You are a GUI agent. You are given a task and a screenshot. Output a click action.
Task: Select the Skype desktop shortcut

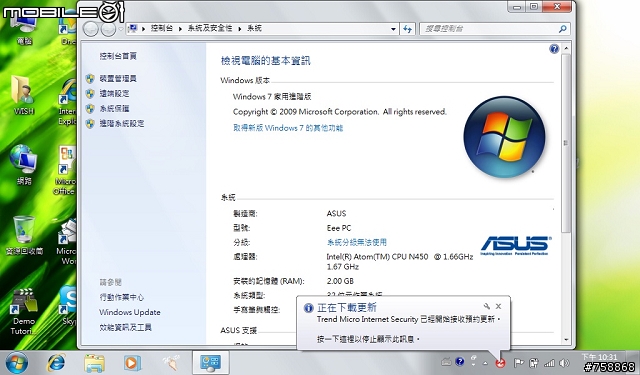tap(68, 305)
